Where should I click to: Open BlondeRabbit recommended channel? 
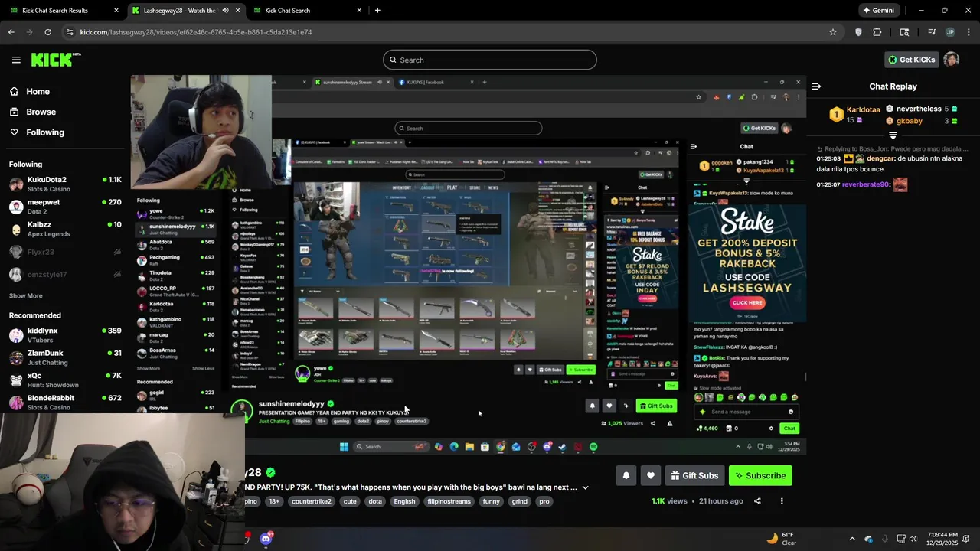(x=65, y=403)
